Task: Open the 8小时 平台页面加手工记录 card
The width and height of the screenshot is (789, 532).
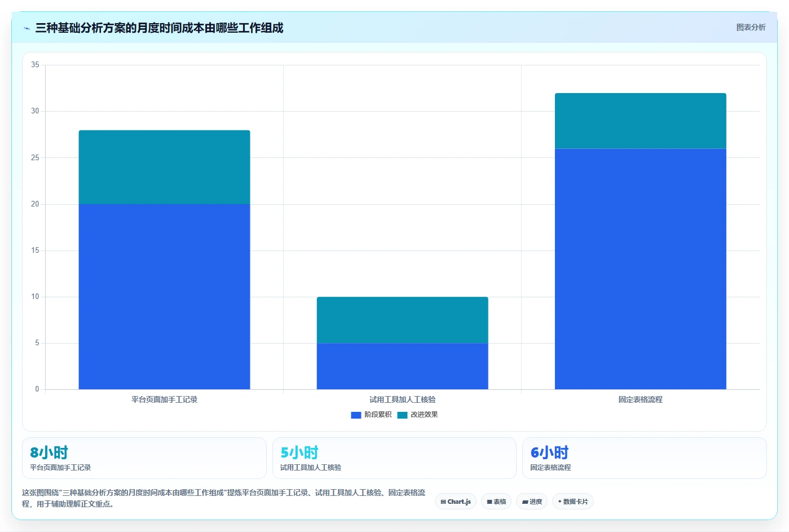Action: [x=144, y=458]
